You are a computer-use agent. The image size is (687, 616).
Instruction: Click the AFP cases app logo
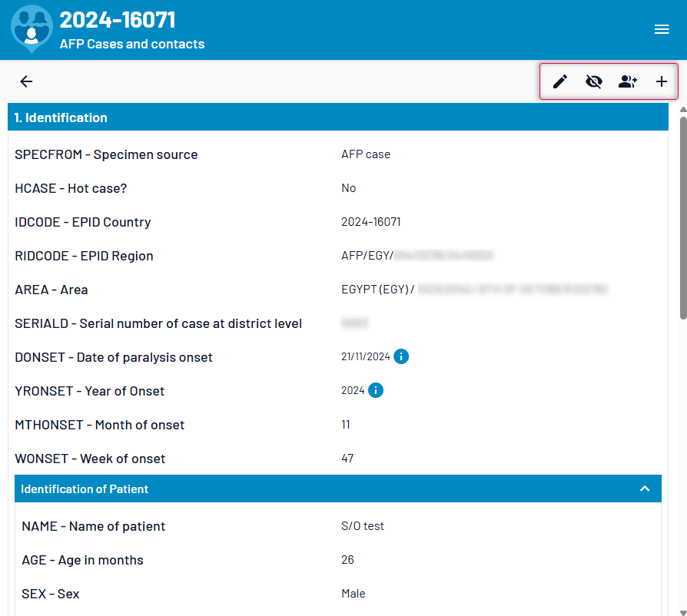pyautogui.click(x=32, y=29)
